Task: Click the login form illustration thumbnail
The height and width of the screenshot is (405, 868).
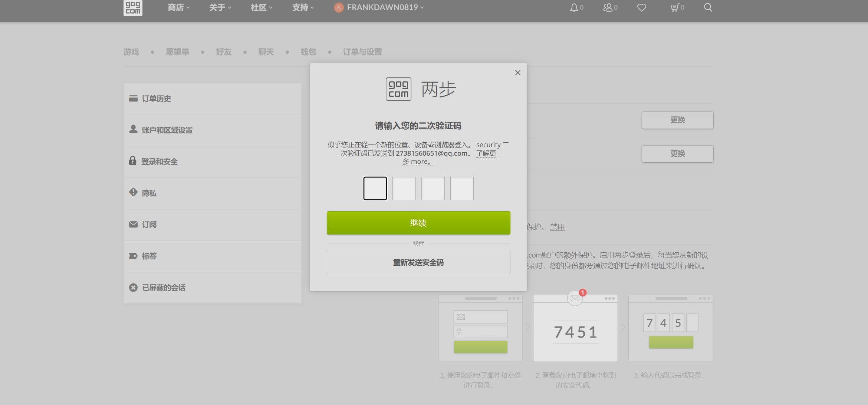Action: point(480,328)
